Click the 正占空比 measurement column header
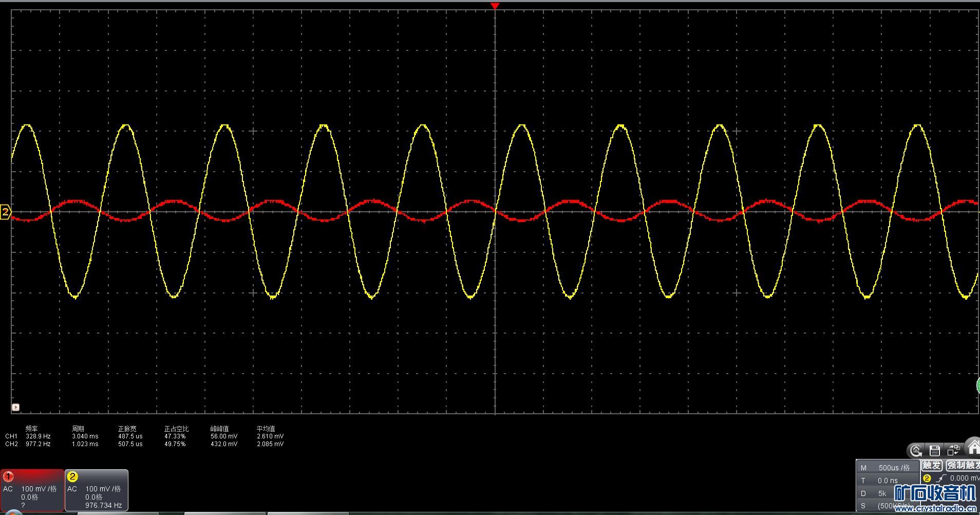The image size is (980, 515). (x=176, y=429)
